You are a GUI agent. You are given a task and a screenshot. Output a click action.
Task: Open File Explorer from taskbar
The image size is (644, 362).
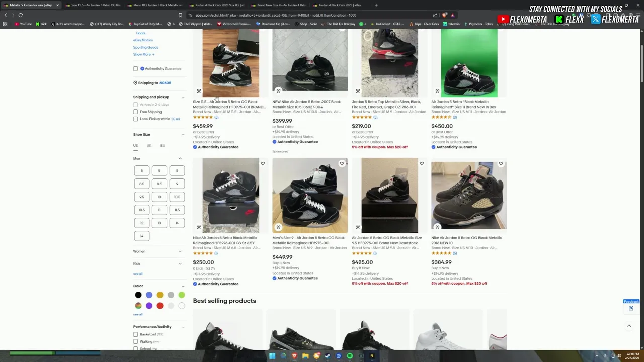(305, 356)
